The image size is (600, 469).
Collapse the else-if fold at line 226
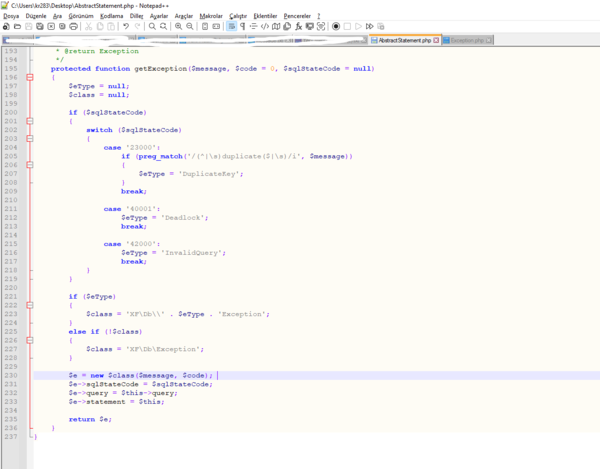click(30, 340)
